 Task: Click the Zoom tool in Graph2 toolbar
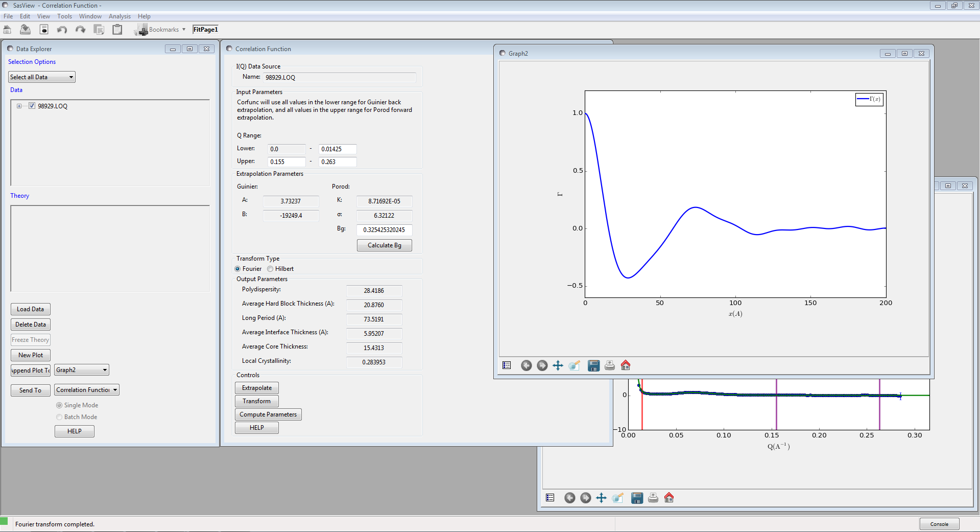(x=574, y=365)
